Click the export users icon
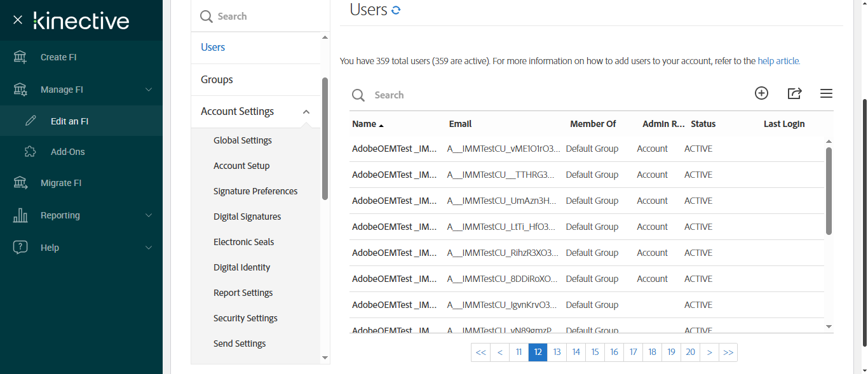Viewport: 868px width, 374px height. tap(794, 93)
